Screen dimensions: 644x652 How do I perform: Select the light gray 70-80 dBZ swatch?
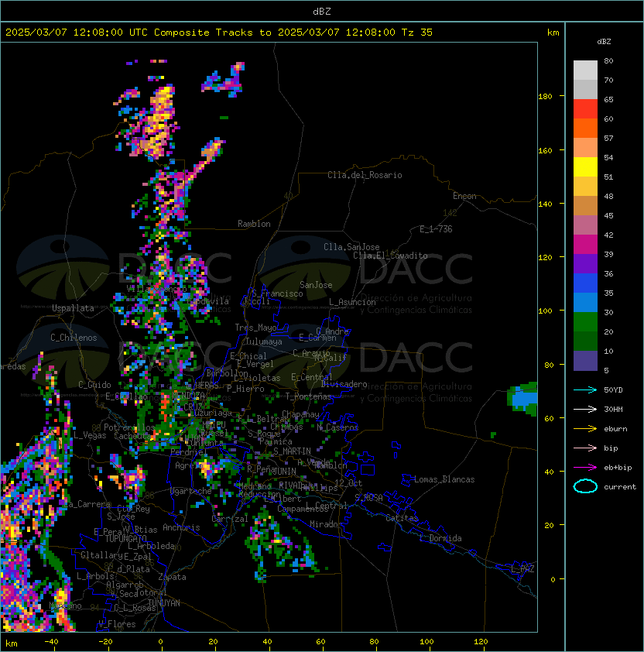(585, 70)
